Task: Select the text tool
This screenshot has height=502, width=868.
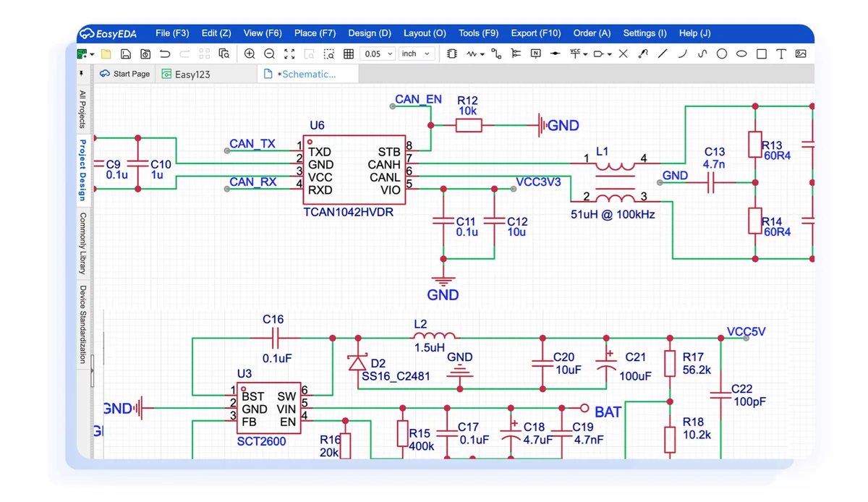Action: (x=781, y=54)
